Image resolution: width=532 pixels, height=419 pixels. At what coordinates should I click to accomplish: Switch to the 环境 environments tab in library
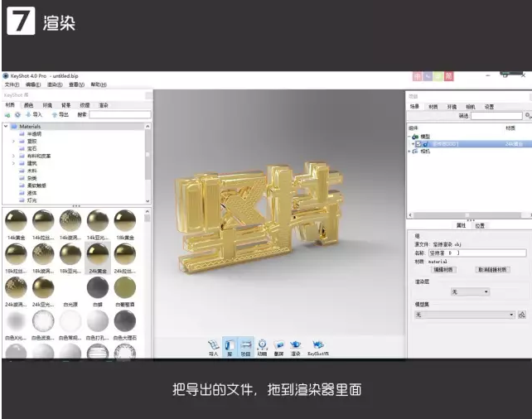(47, 105)
